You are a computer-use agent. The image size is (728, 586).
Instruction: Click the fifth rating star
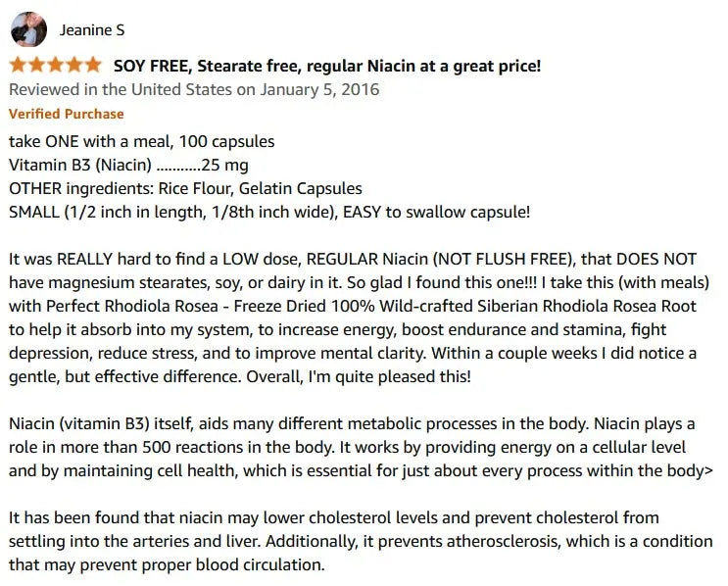click(x=92, y=66)
